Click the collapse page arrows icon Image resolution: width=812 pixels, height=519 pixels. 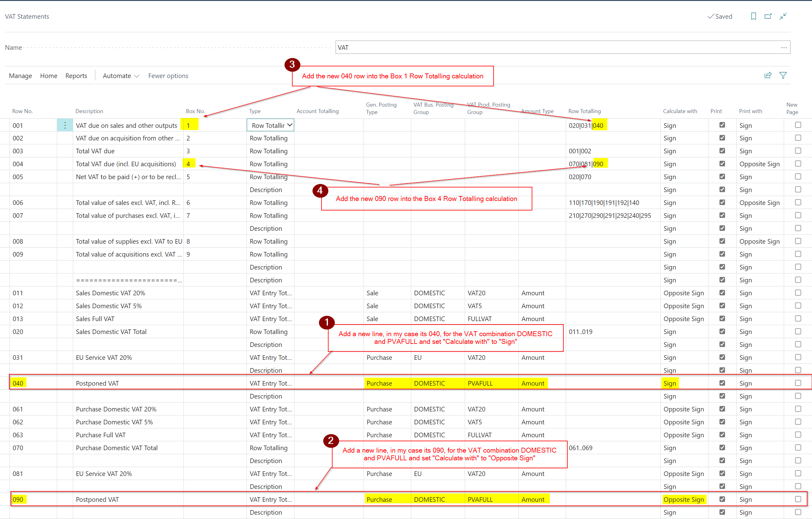(x=783, y=16)
